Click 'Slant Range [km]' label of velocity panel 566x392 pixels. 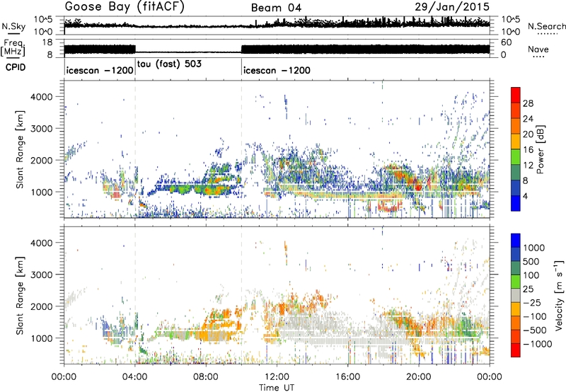point(20,295)
